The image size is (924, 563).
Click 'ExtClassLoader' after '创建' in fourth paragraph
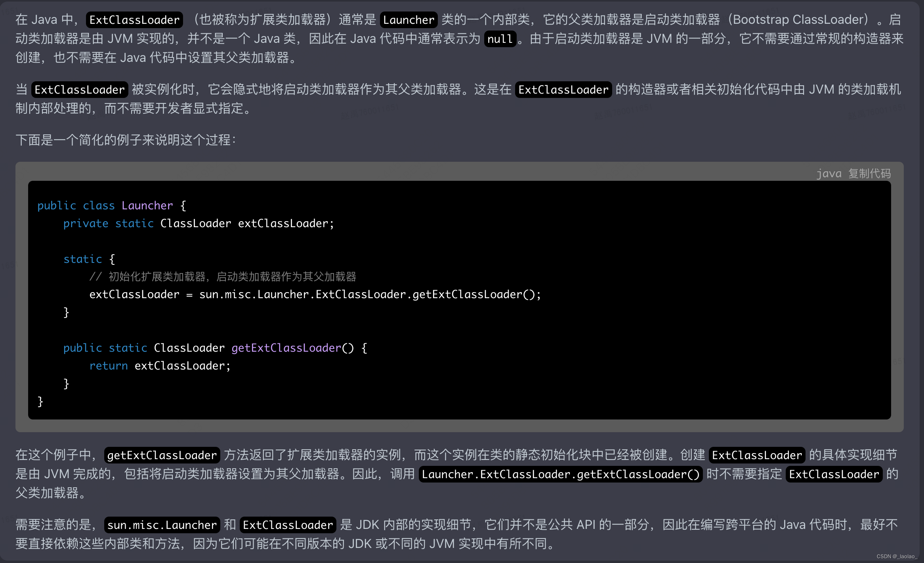coord(757,455)
